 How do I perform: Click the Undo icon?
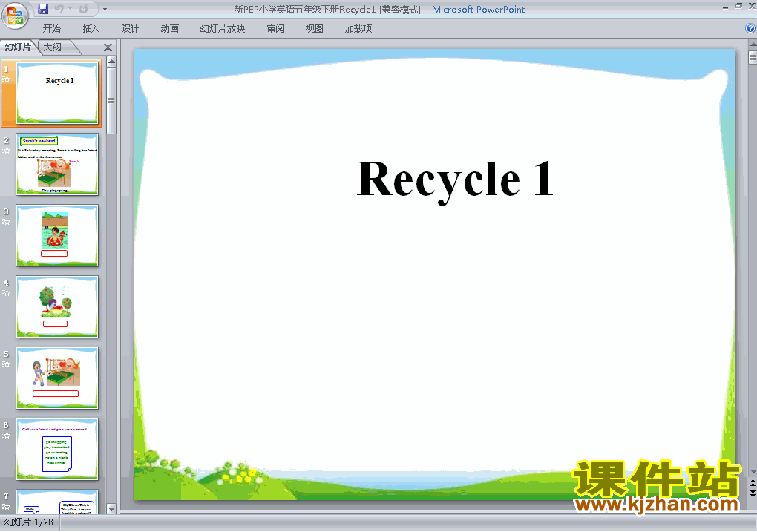point(59,9)
